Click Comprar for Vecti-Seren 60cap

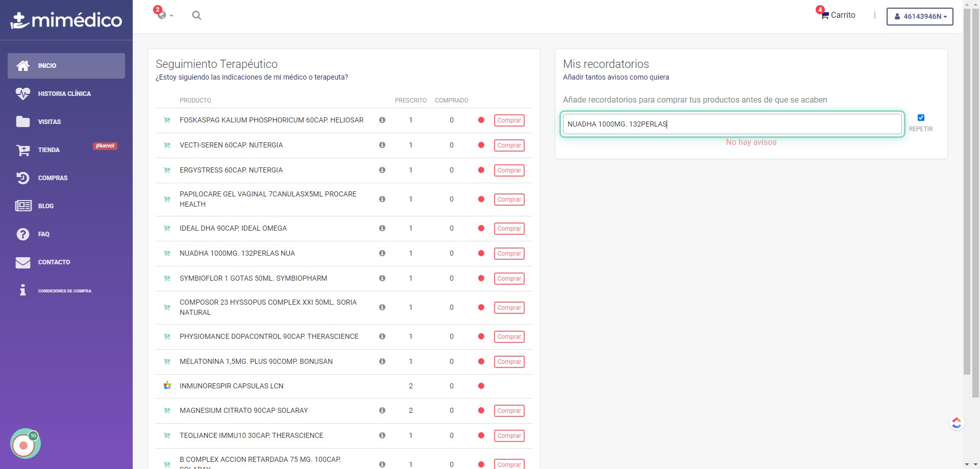(x=509, y=145)
